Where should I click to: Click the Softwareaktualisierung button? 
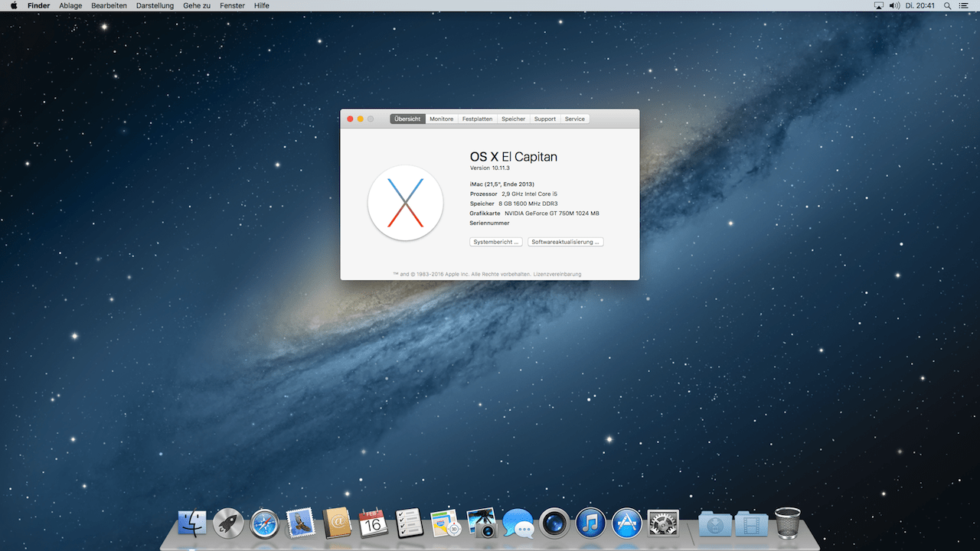[x=566, y=242]
